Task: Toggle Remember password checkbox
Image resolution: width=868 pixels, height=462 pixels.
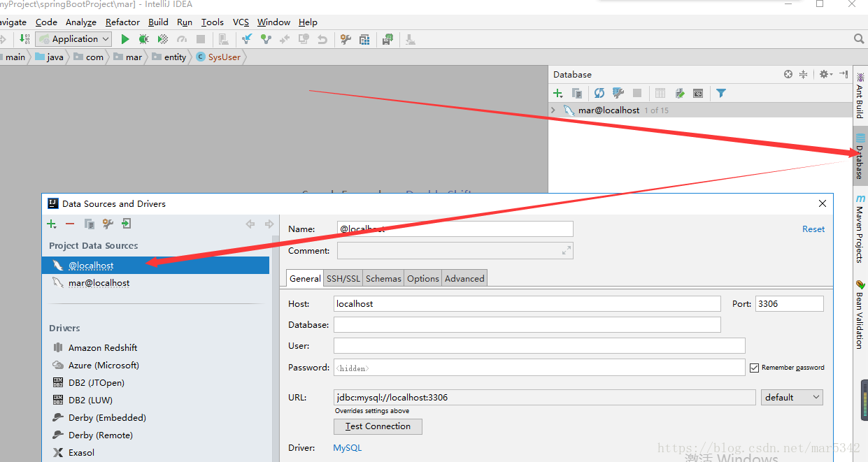Action: [x=754, y=368]
